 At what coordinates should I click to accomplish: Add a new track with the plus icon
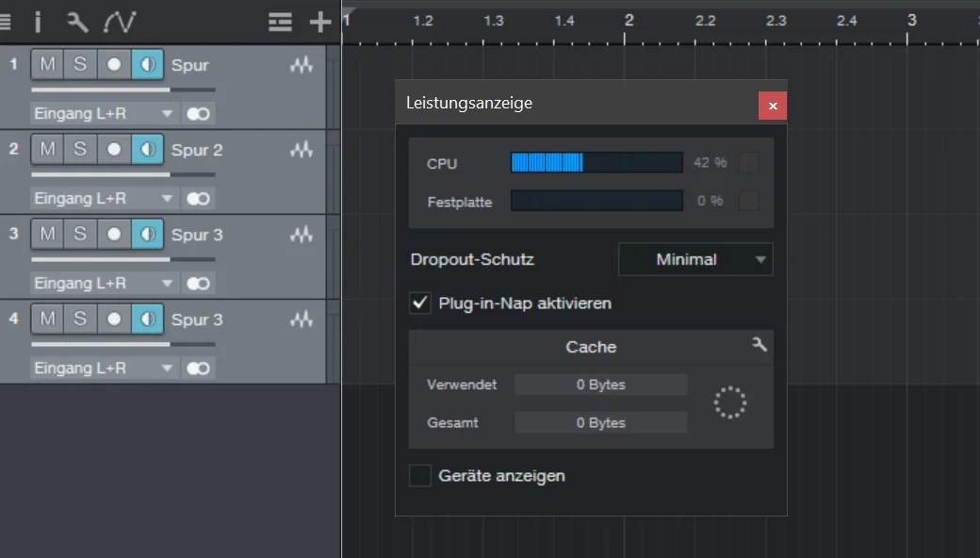320,23
